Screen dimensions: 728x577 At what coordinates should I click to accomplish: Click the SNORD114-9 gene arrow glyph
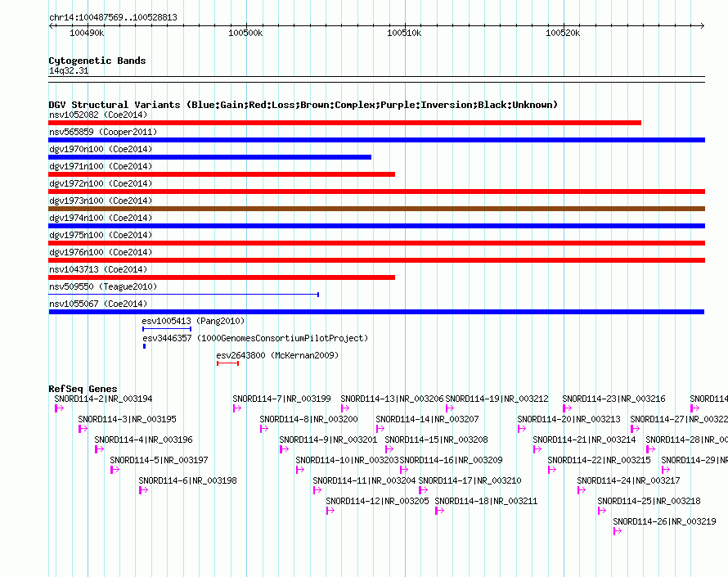pos(284,449)
